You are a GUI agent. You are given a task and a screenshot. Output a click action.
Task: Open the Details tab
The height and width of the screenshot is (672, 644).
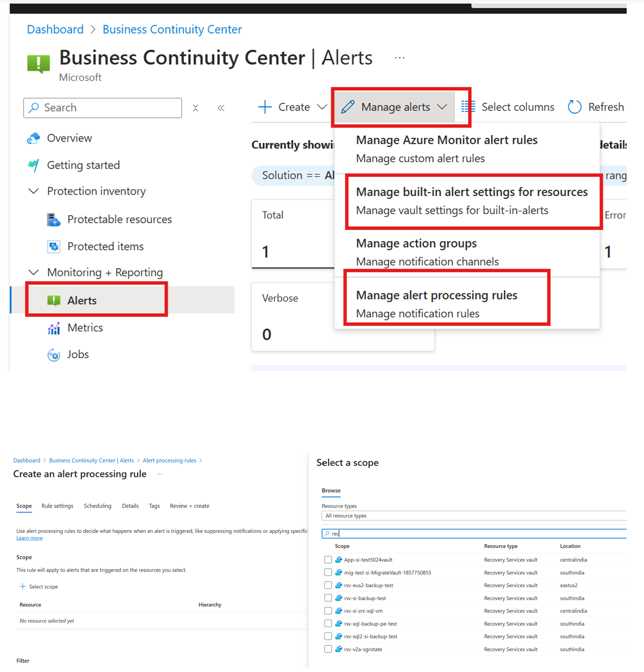coord(130,506)
